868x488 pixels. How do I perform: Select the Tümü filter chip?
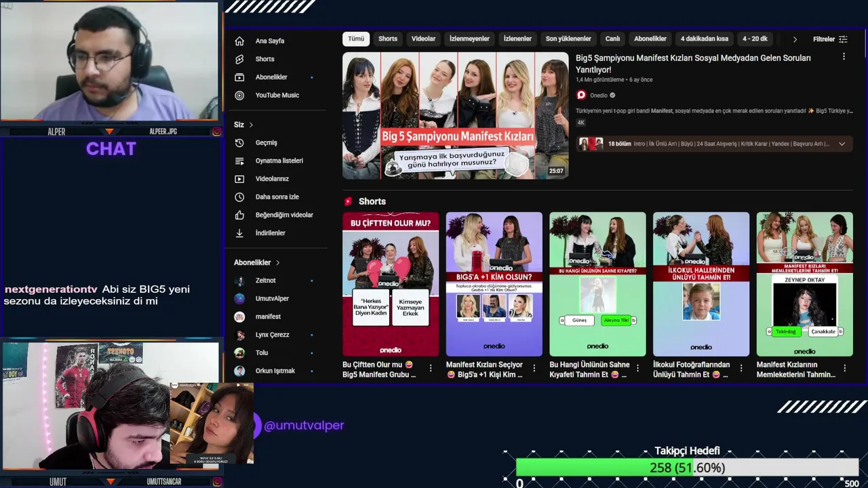tap(356, 39)
